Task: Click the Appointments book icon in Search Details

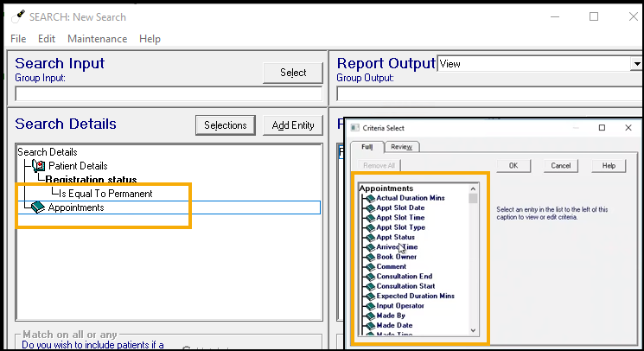Action: [x=37, y=207]
